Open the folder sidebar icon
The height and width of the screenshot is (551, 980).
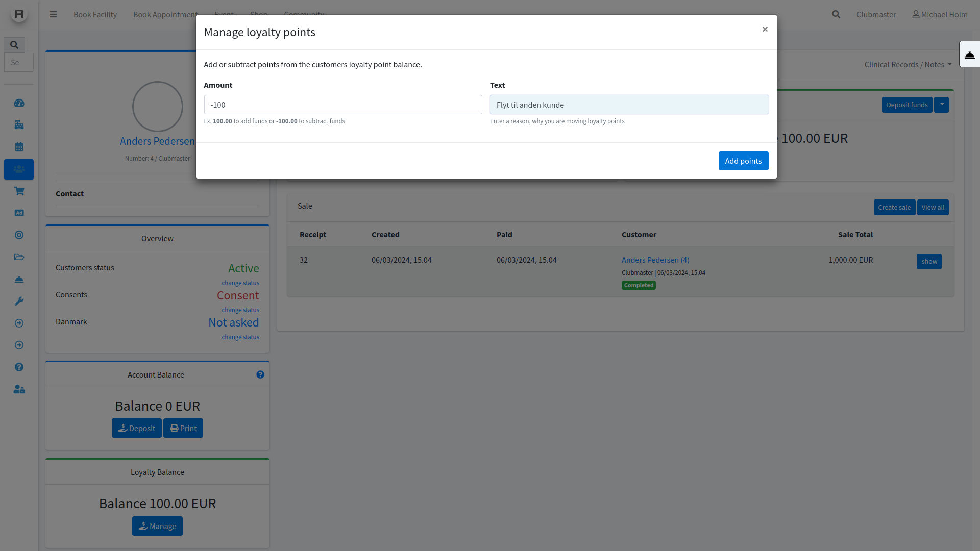click(19, 257)
